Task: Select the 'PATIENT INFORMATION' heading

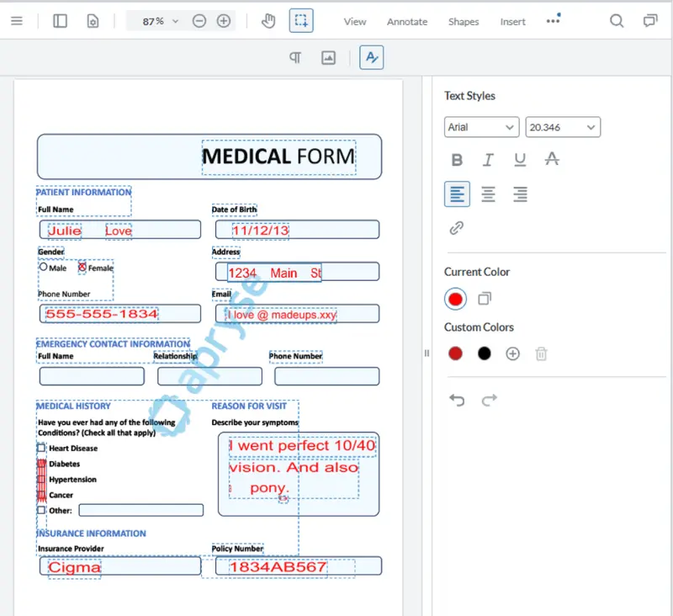Action: tap(83, 192)
